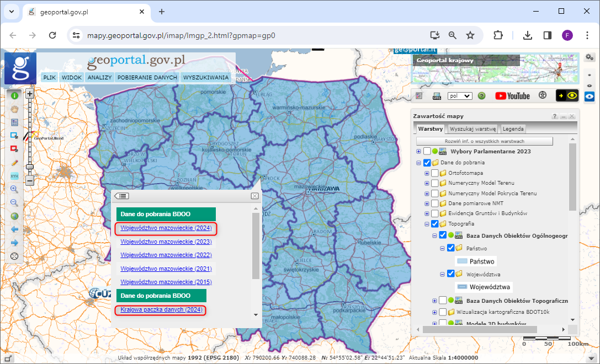Activate the hand pan tool
This screenshot has height=364, width=600.
pos(15,109)
